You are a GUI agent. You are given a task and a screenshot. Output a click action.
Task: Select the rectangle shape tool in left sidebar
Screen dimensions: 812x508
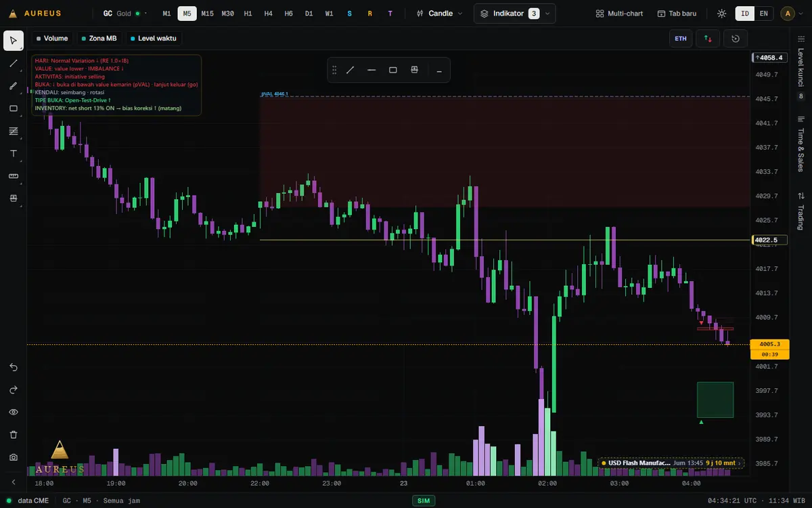tap(14, 108)
